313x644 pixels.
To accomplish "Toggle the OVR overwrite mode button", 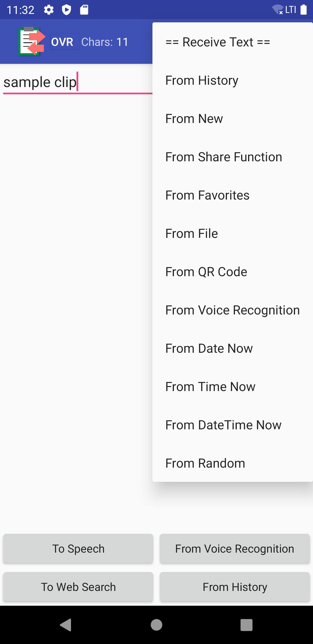I will pyautogui.click(x=62, y=42).
